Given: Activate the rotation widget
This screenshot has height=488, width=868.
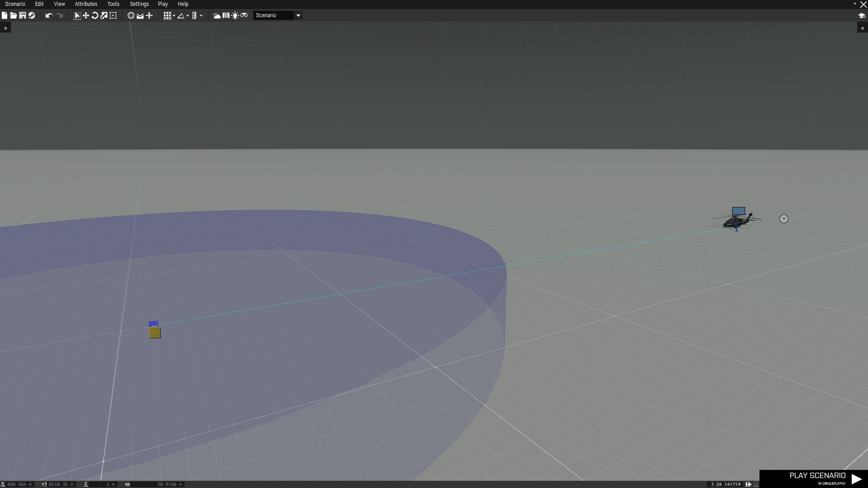Looking at the screenshot, I should point(95,15).
